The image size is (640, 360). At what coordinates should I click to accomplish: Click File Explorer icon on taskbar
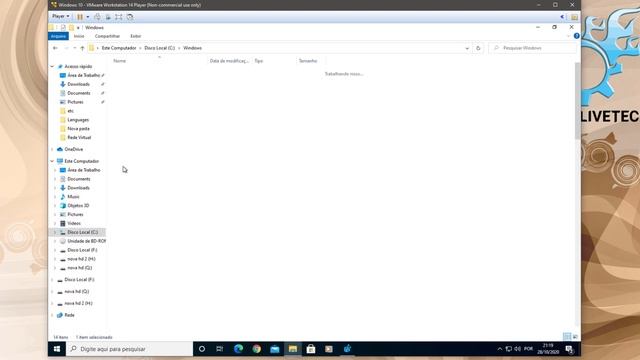click(293, 349)
